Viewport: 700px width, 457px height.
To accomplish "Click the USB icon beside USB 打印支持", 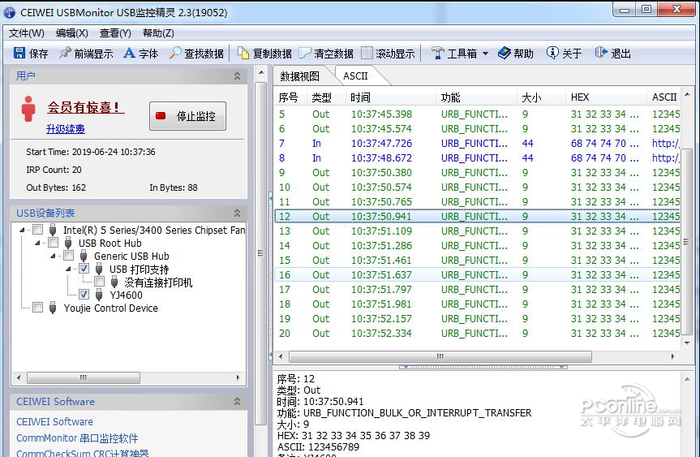I will pos(99,269).
